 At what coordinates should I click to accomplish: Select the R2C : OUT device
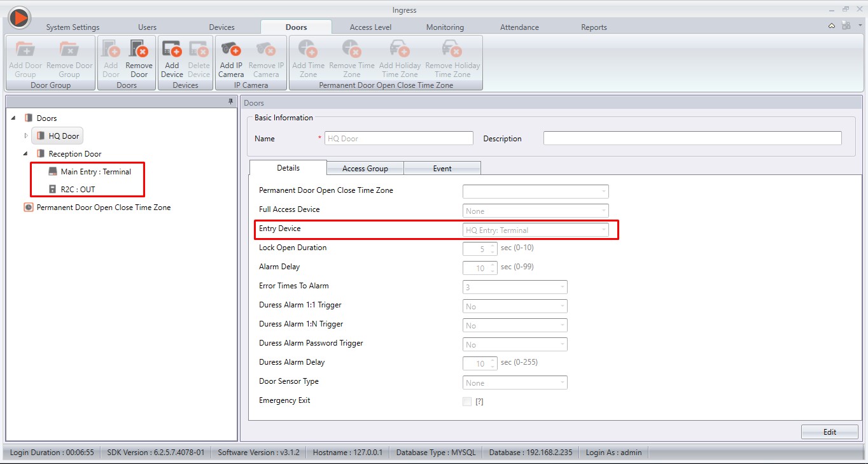pos(78,189)
